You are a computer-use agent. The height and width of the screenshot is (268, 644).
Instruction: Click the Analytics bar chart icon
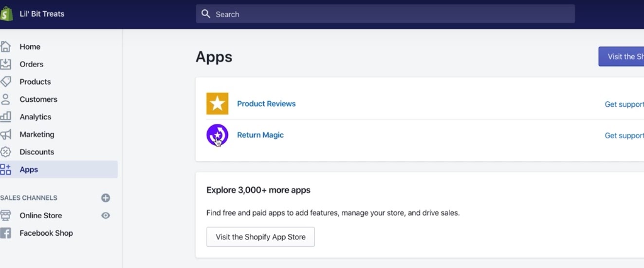tap(5, 117)
